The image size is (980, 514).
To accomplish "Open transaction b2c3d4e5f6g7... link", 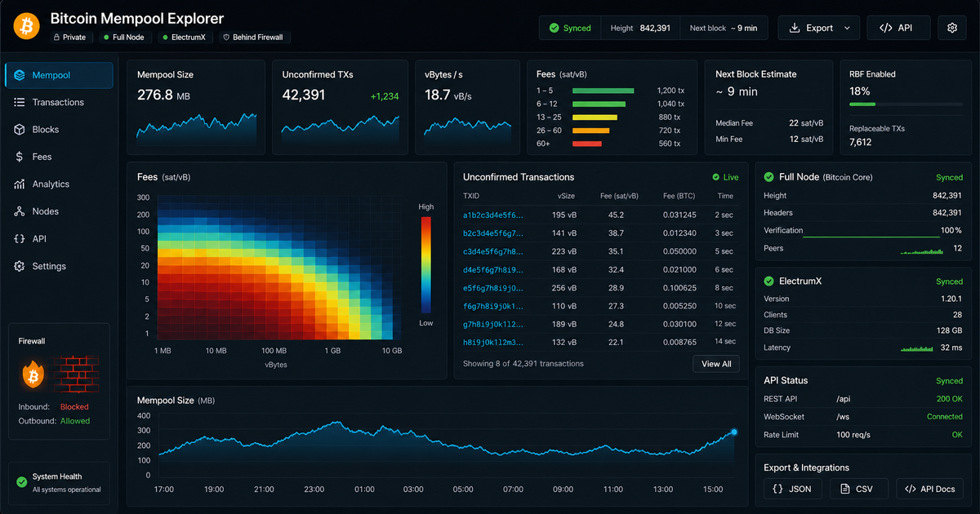I will [x=493, y=233].
